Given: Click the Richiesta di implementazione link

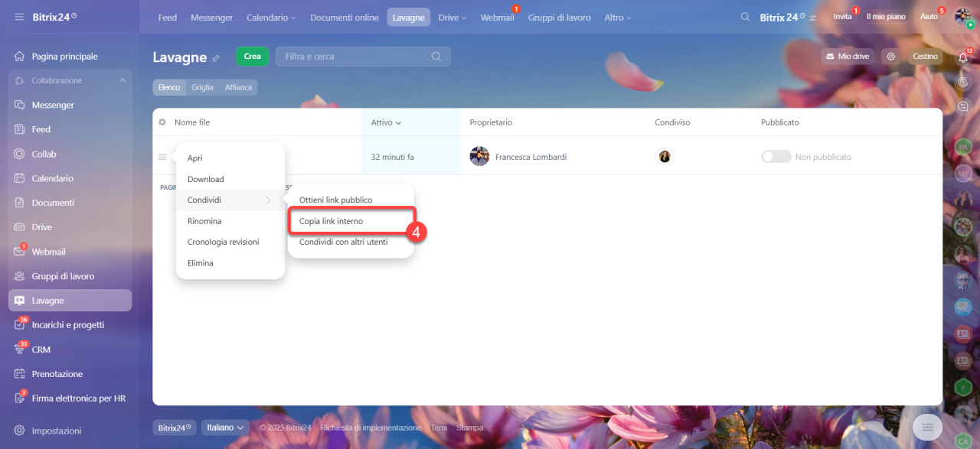Looking at the screenshot, I should [x=371, y=428].
